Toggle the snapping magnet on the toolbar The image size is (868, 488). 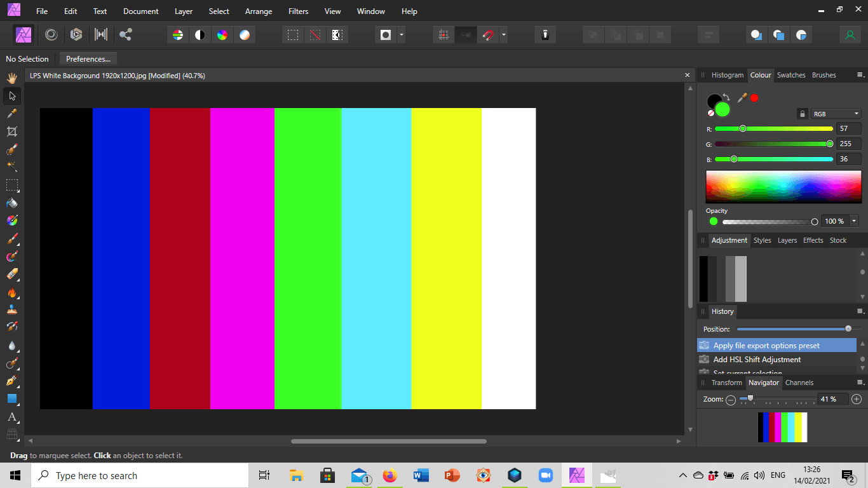tap(489, 35)
